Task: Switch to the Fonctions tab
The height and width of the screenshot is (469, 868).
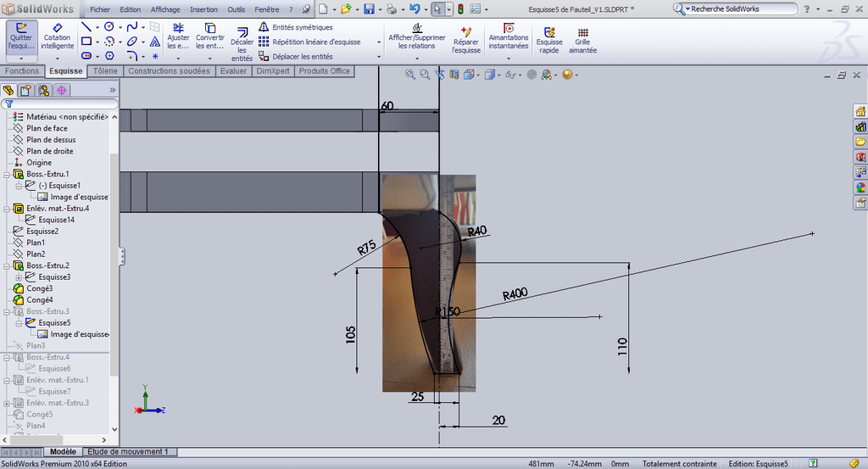Action: click(22, 71)
